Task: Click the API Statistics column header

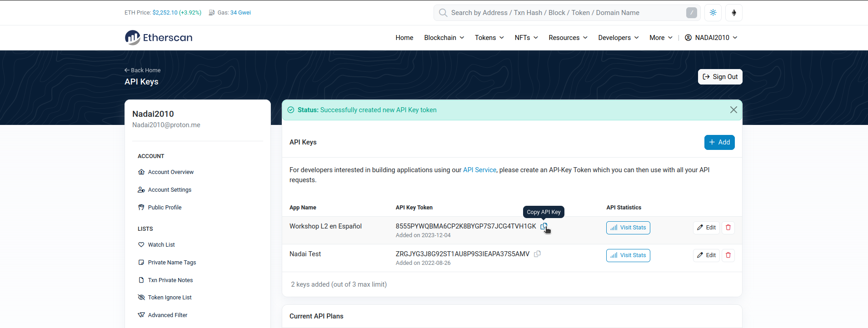Action: coord(624,208)
